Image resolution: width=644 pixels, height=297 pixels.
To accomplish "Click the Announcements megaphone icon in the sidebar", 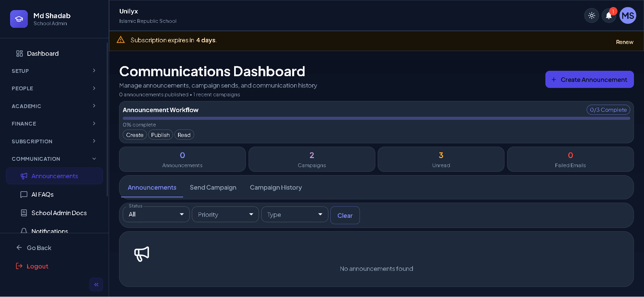I will pos(24,176).
